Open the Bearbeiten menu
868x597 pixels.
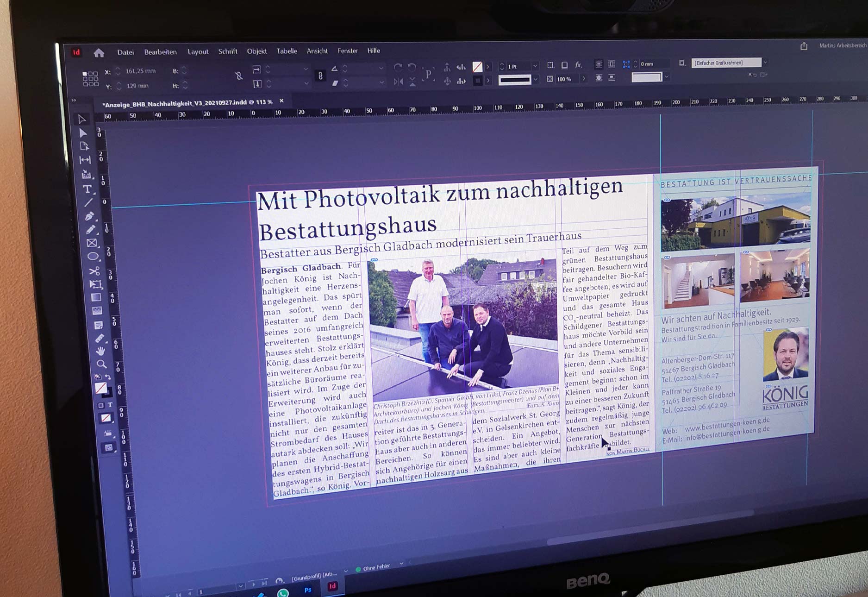[160, 52]
